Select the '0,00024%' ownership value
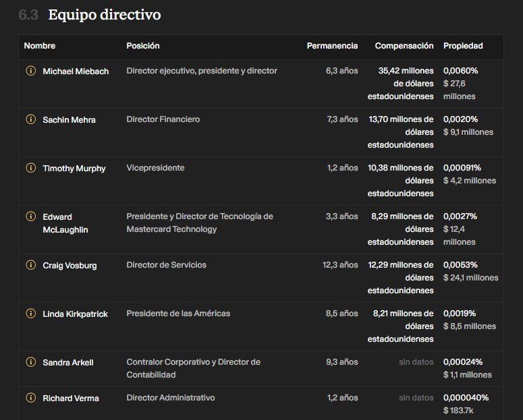 (x=463, y=362)
